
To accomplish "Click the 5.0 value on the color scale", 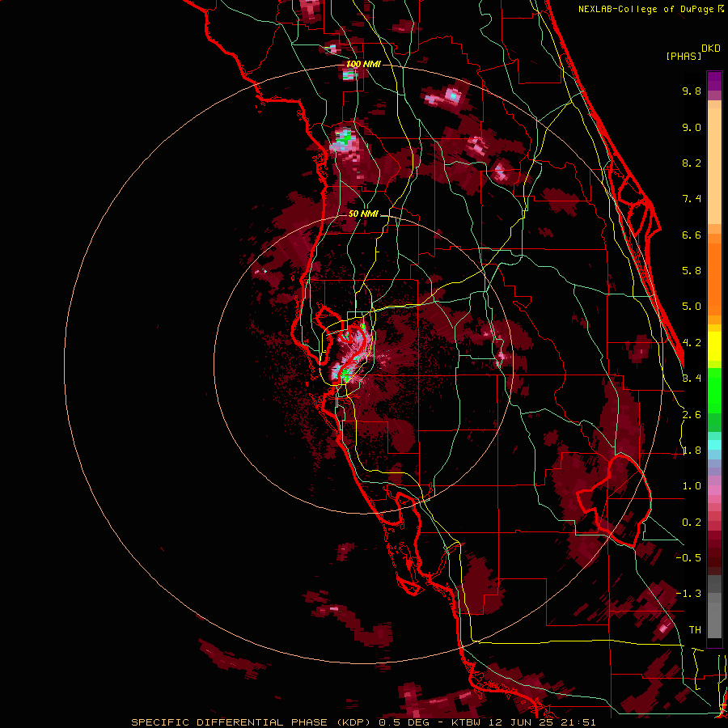I will 692,307.
